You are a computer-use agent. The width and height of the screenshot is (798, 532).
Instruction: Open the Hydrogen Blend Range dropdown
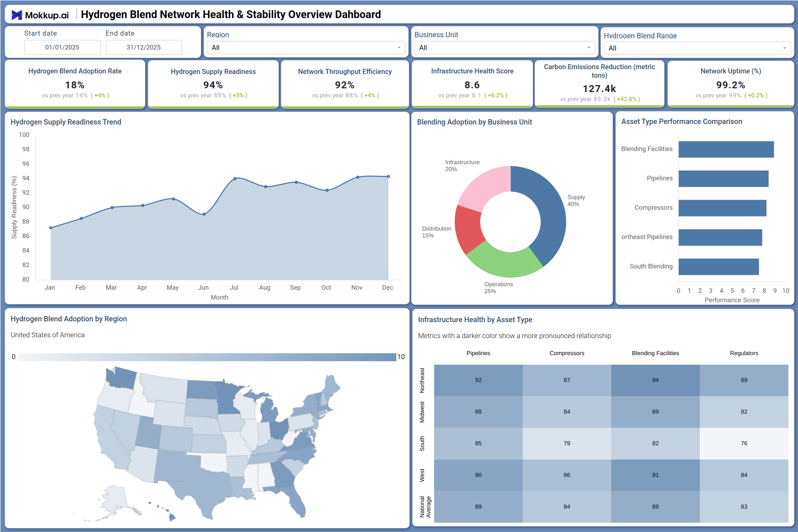coord(697,48)
